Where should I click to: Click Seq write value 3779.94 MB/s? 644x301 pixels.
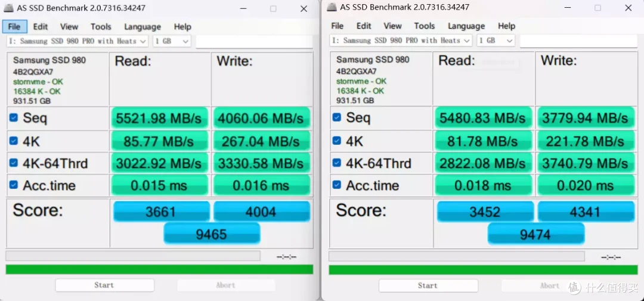tap(586, 118)
